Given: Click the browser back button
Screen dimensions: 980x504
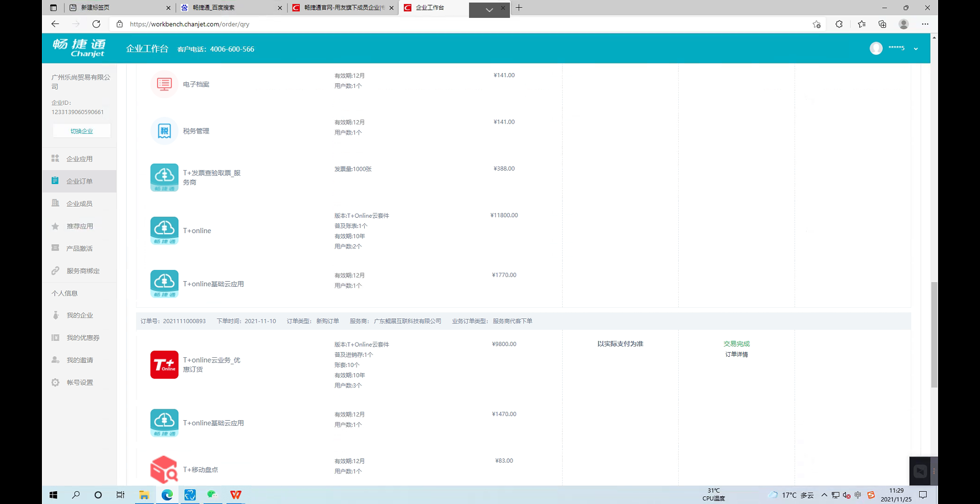Looking at the screenshot, I should (55, 24).
